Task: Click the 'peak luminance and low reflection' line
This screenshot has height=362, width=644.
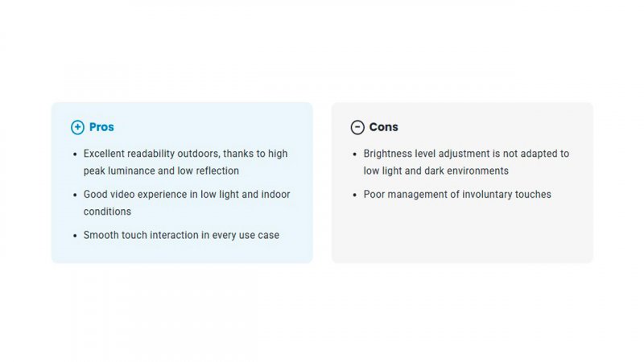Action: (x=161, y=171)
